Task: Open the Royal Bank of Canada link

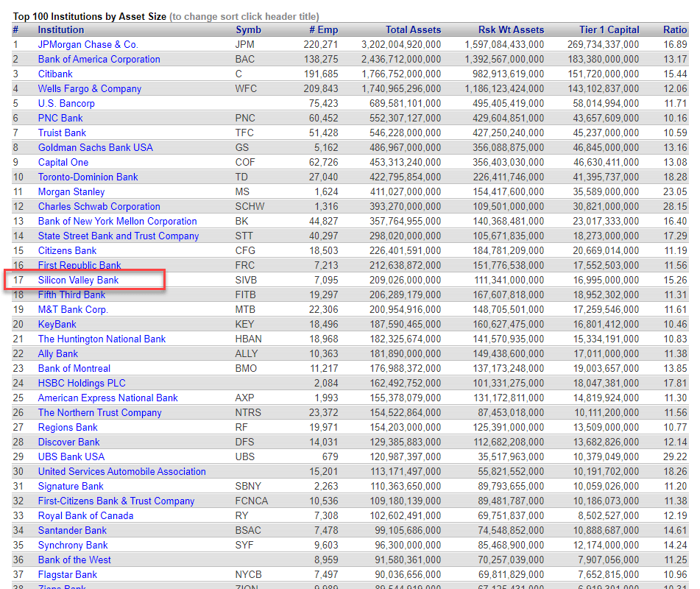Action: click(85, 516)
